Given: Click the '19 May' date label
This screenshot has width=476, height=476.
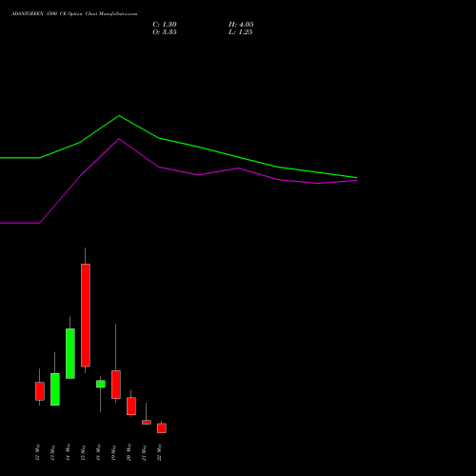Looking at the screenshot, I should [113, 452].
